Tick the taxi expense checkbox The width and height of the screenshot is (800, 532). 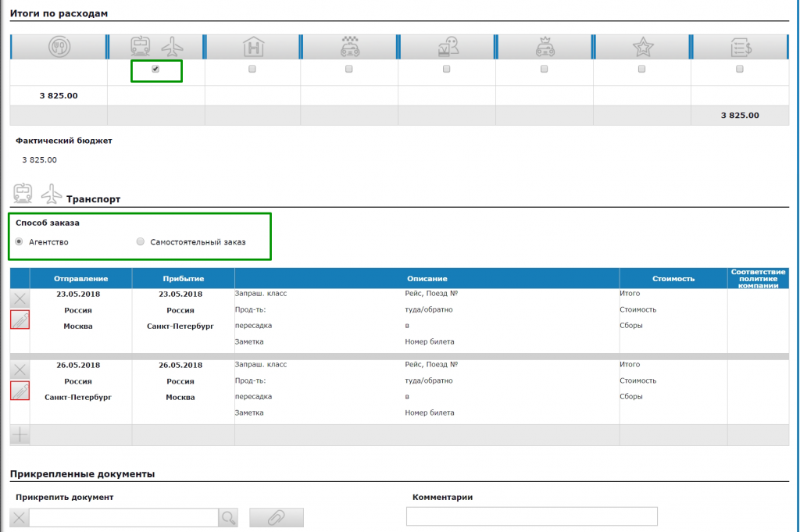pos(349,69)
